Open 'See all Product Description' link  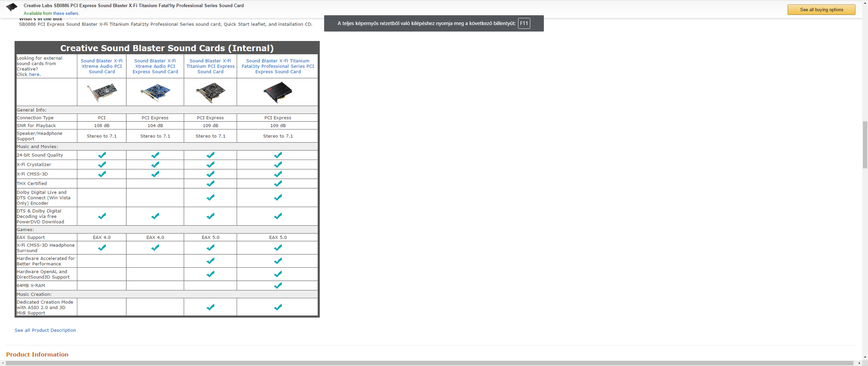(45, 330)
